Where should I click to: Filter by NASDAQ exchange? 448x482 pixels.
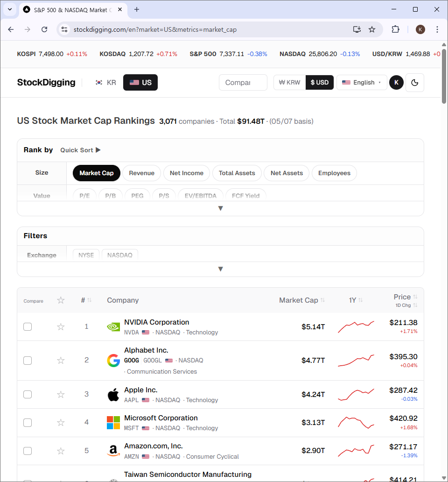click(x=120, y=255)
